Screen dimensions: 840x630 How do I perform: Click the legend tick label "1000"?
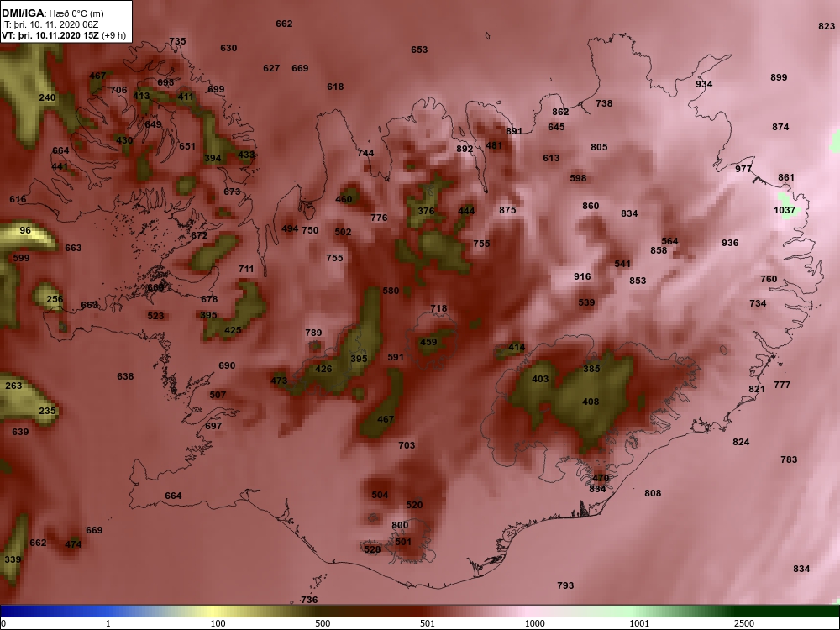click(534, 623)
